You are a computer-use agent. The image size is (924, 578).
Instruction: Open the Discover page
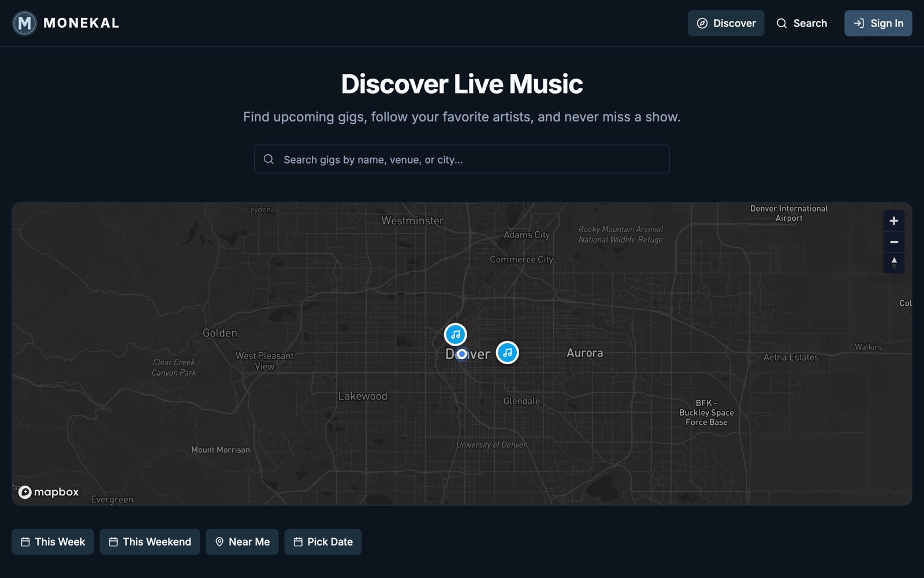coord(726,23)
